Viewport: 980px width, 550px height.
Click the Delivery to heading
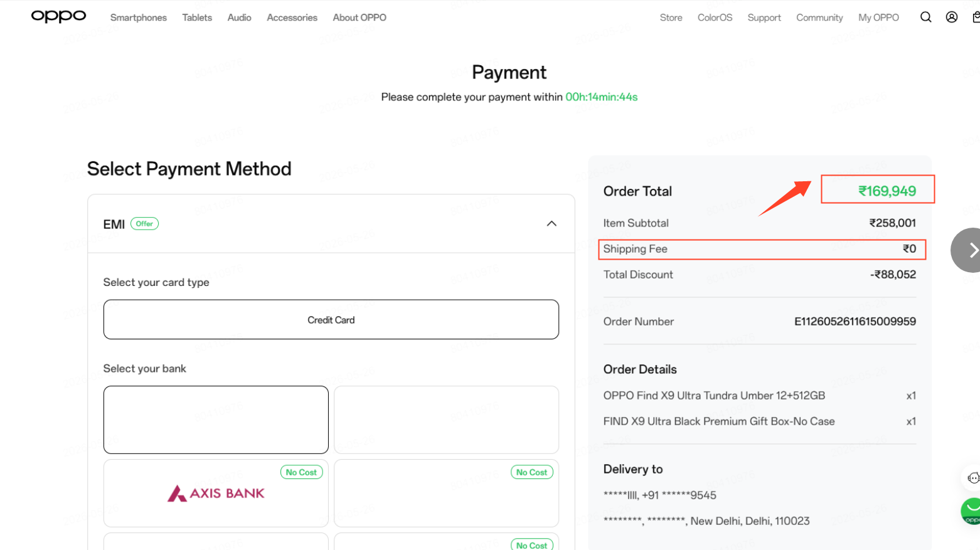[x=633, y=469]
